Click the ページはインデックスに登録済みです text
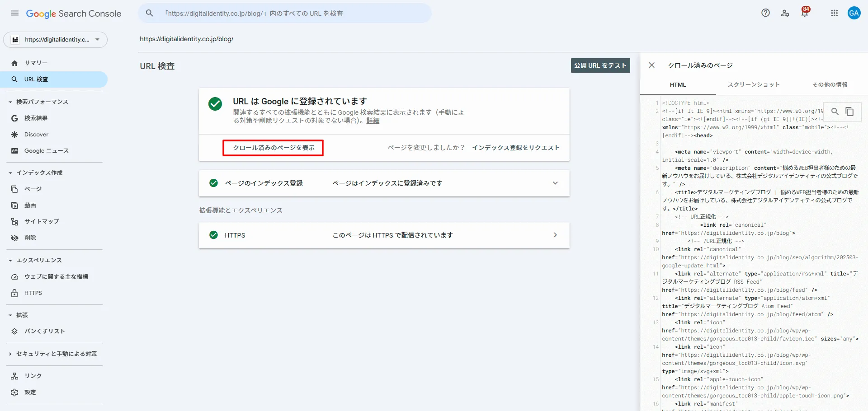This screenshot has width=868, height=411. pyautogui.click(x=387, y=183)
